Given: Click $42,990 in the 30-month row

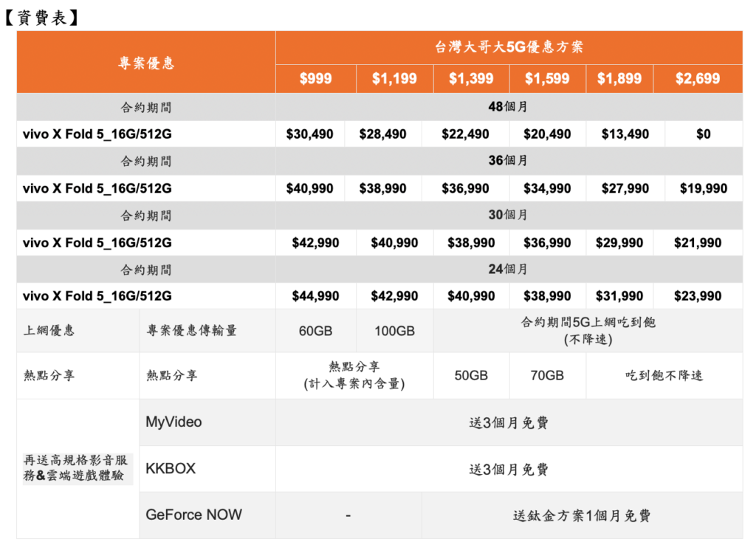Looking at the screenshot, I should click(x=316, y=242).
